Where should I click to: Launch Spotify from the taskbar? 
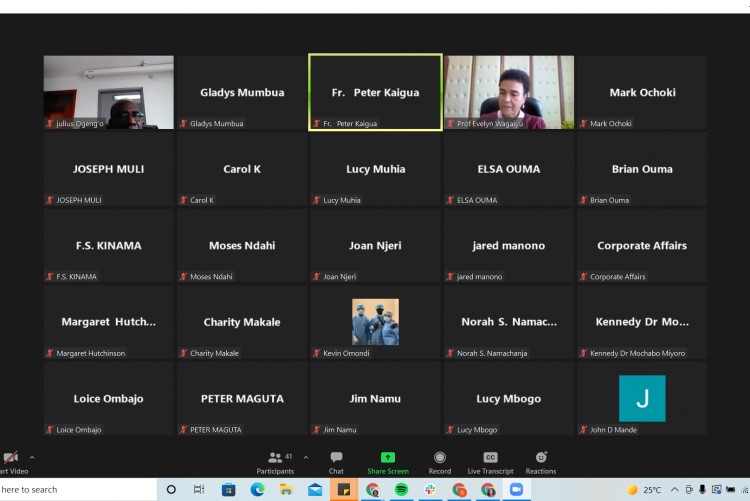(401, 490)
